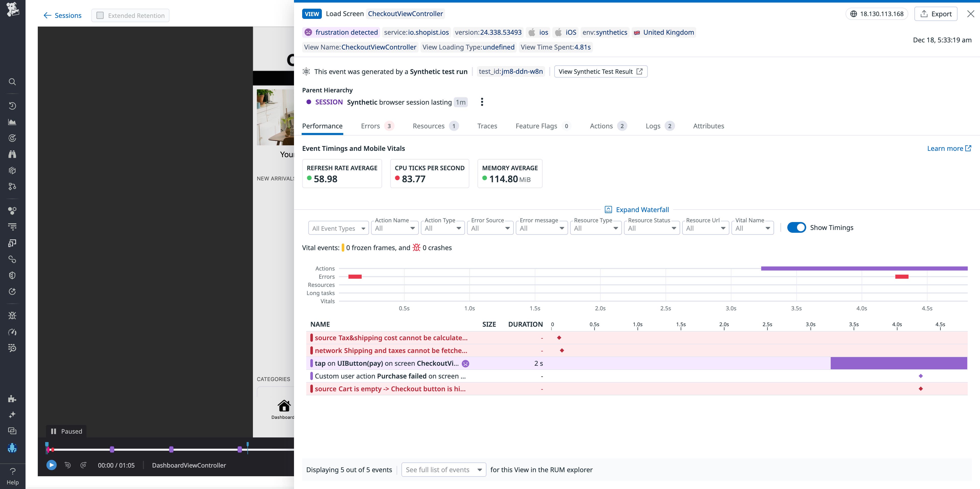The height and width of the screenshot is (489, 980).
Task: Select the Watchdog binoculars icon
Action: click(12, 154)
